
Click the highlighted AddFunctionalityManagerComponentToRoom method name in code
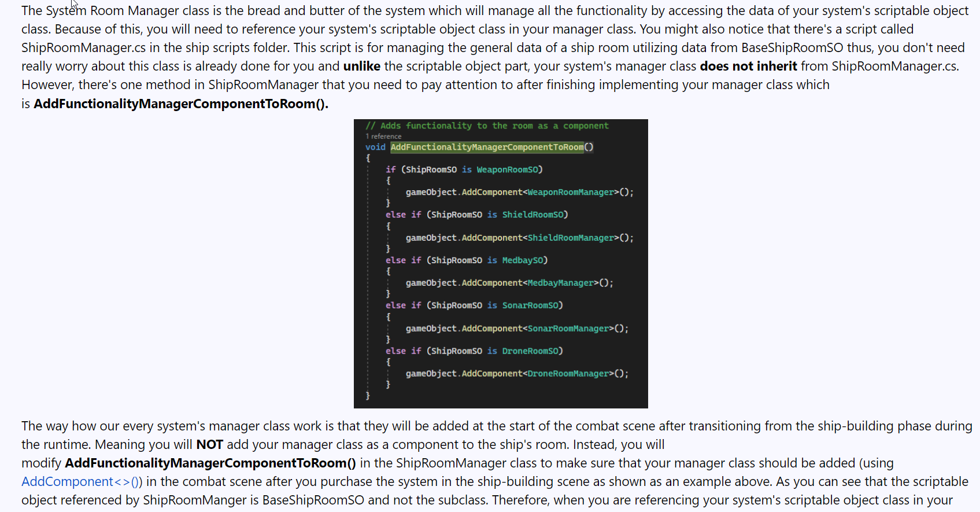click(x=487, y=147)
